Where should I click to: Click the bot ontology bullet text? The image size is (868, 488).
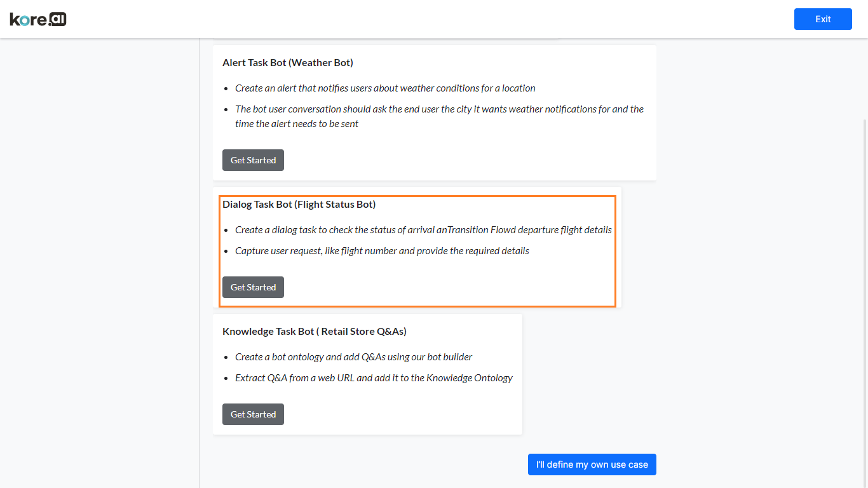coord(353,356)
